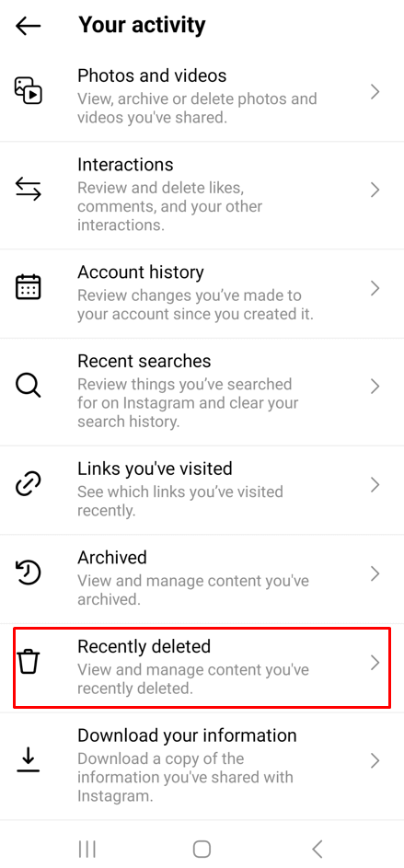
Task: Tap the Android home button
Action: tap(202, 849)
